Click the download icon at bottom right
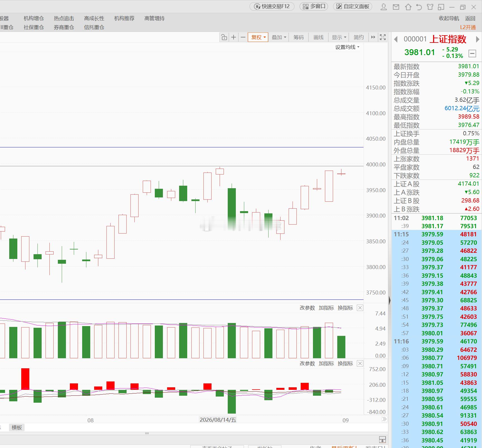 coord(382,440)
